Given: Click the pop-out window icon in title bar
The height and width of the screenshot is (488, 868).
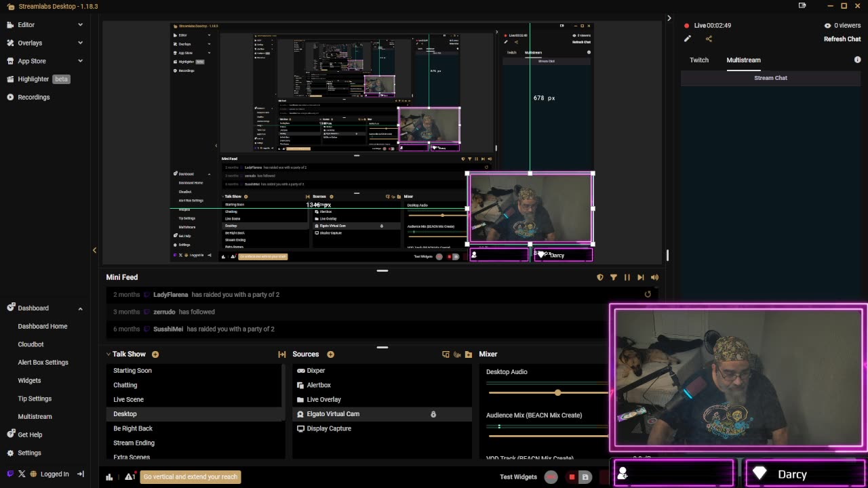Looking at the screenshot, I should tap(802, 6).
